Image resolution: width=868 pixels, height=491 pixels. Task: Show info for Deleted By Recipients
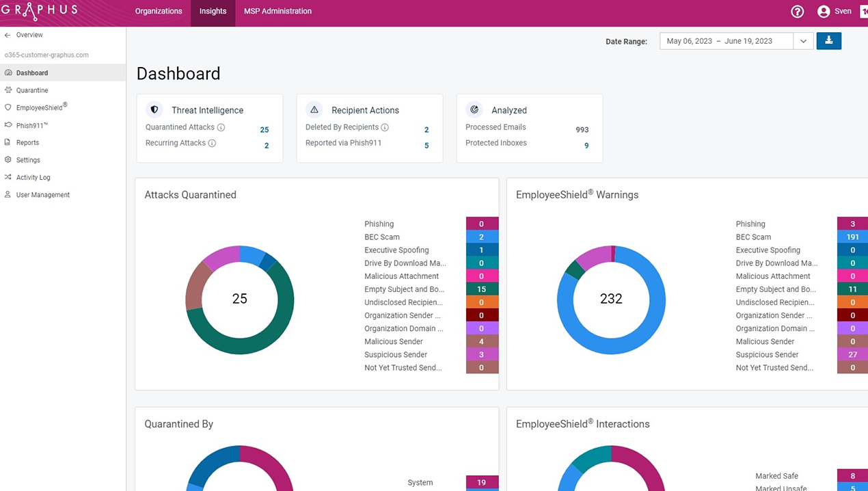click(x=385, y=127)
